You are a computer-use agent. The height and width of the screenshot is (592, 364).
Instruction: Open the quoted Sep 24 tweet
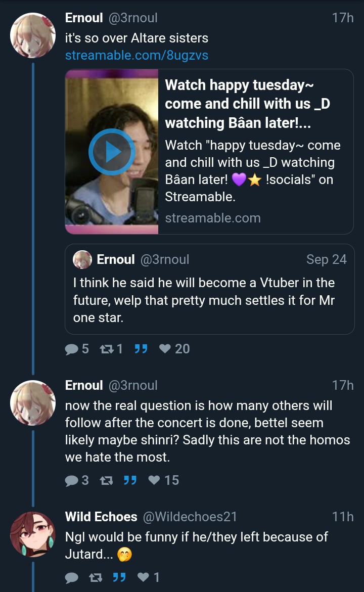tap(209, 300)
